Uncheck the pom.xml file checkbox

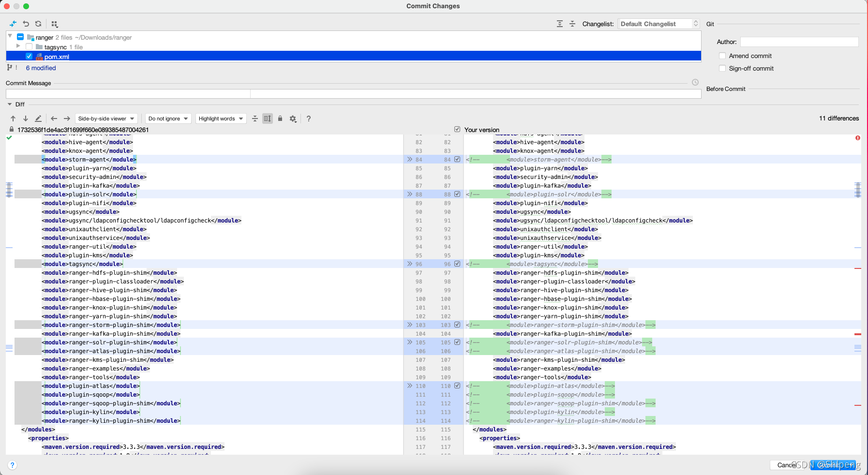point(29,56)
